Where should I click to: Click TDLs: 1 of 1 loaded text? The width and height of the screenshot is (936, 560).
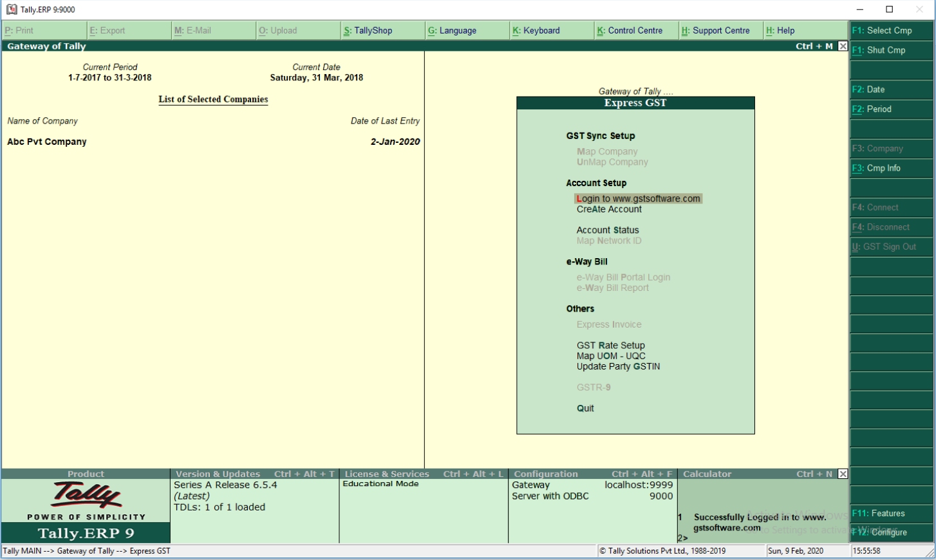pyautogui.click(x=220, y=507)
